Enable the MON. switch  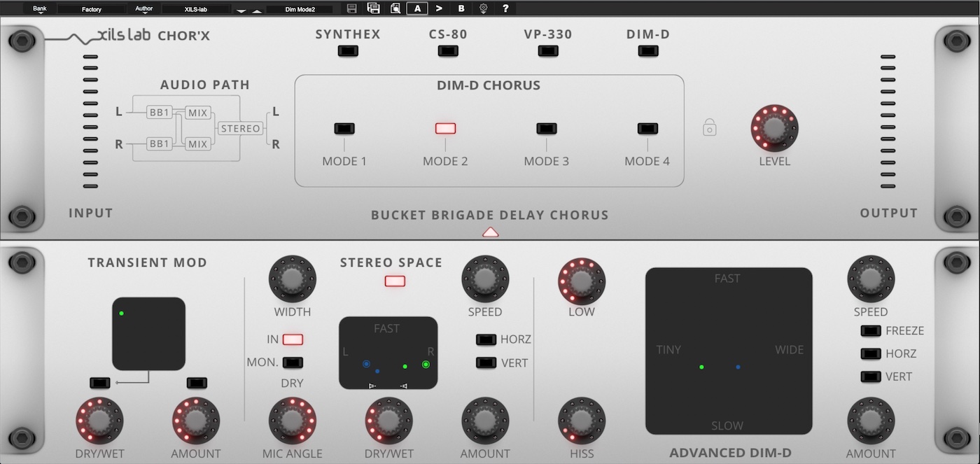pos(293,363)
